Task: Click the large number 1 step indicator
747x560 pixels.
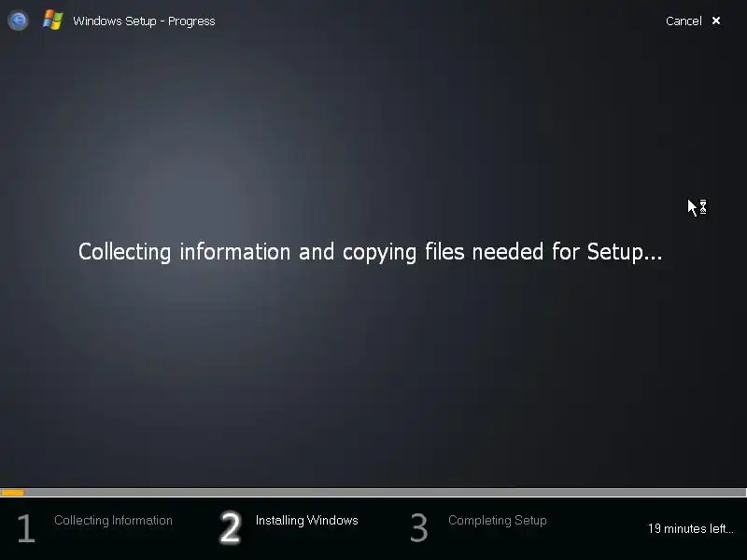Action: [26, 527]
